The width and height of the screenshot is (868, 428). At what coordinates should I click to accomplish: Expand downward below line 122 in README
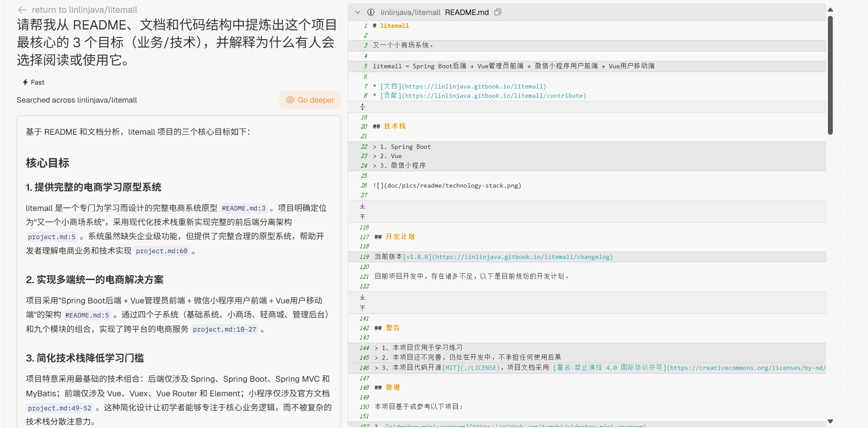[363, 297]
